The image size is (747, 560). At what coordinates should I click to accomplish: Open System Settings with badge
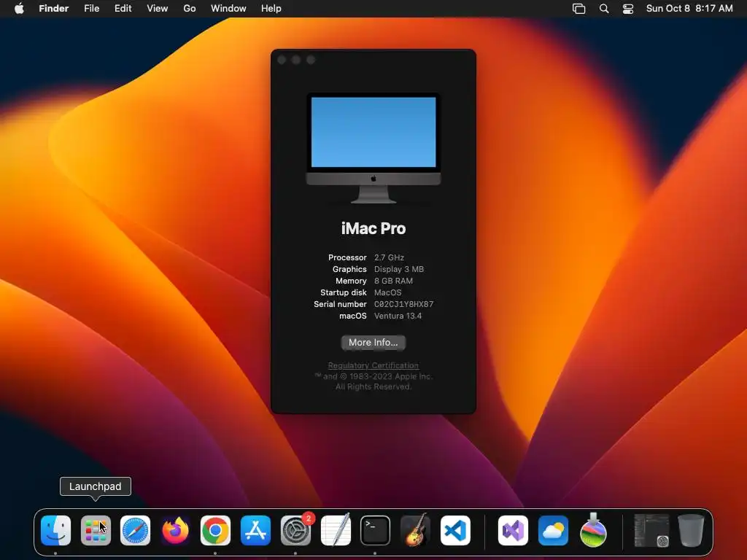coord(295,530)
